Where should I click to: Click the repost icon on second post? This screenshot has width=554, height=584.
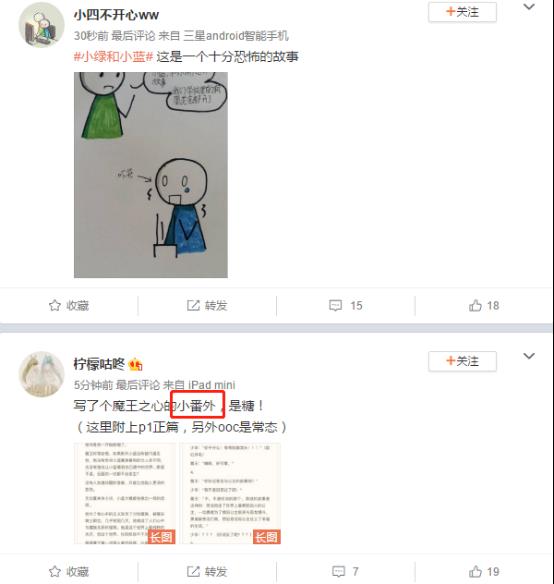click(x=193, y=571)
